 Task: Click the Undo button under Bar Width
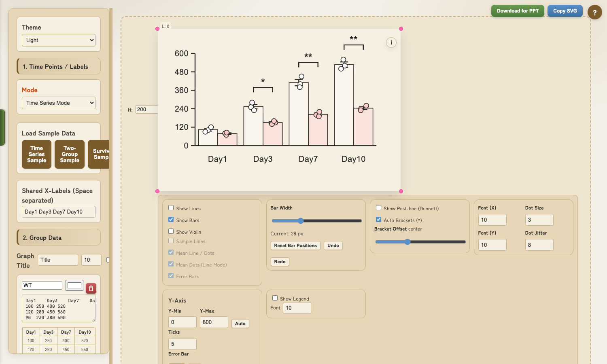[x=333, y=245]
